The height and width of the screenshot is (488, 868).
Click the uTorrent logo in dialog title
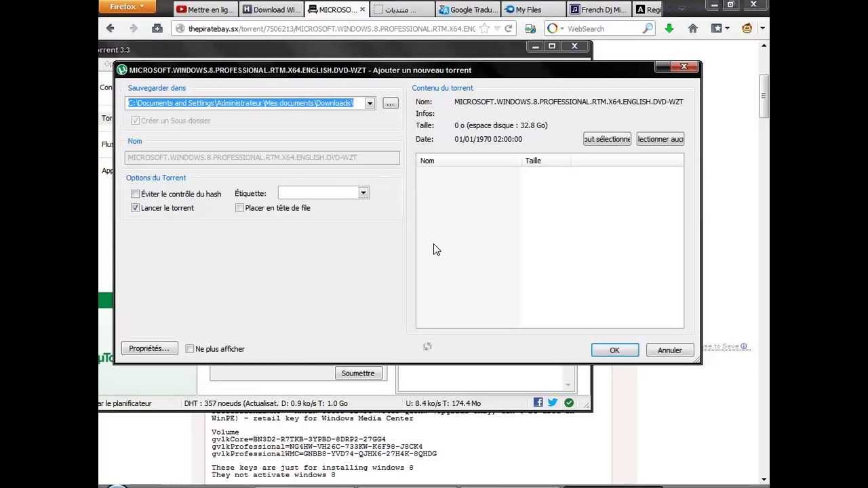point(122,70)
